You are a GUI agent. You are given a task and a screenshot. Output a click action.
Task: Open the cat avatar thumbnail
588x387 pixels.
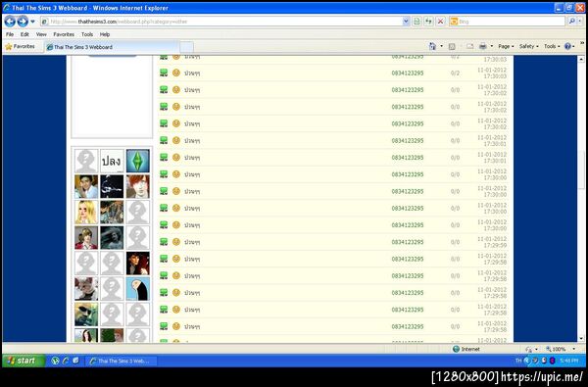coord(86,289)
